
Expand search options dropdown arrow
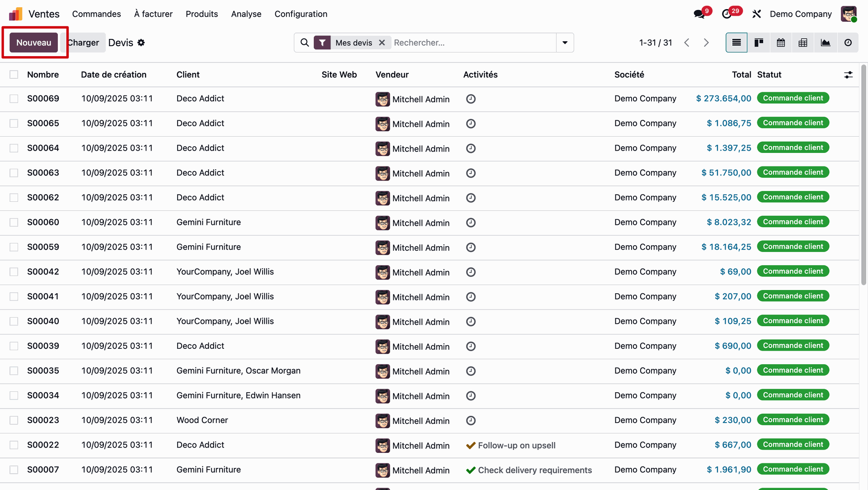tap(565, 43)
